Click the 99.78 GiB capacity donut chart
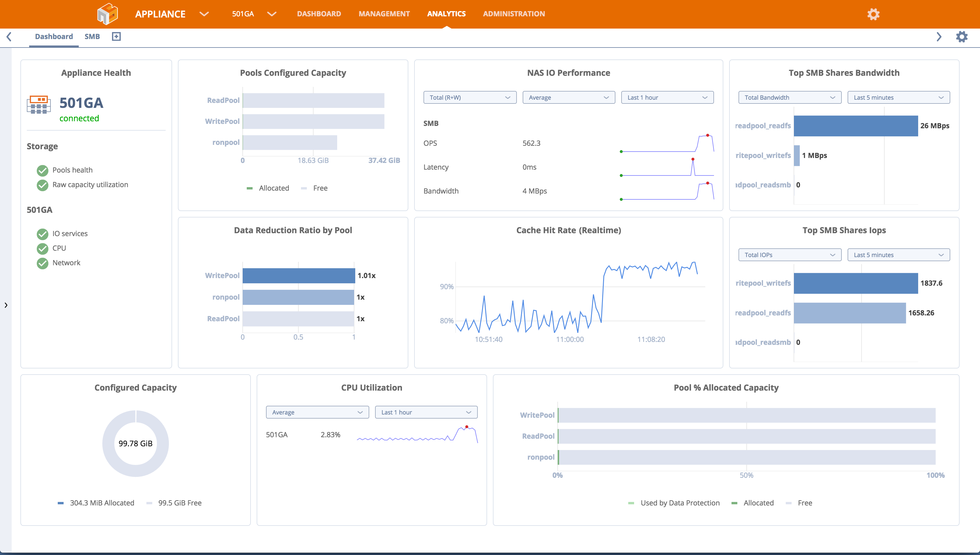The image size is (980, 555). point(135,443)
